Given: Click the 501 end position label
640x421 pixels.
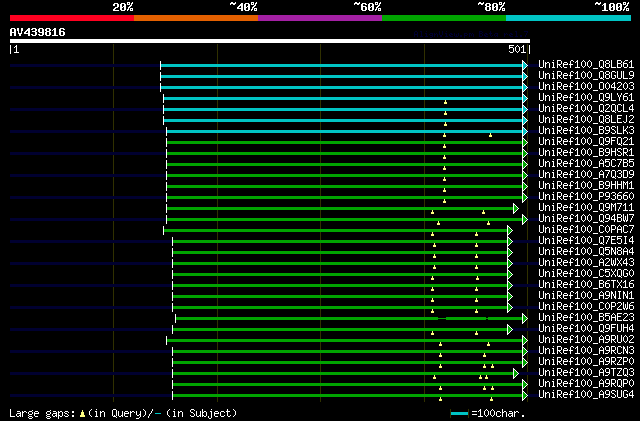Looking at the screenshot, I should 517,49.
